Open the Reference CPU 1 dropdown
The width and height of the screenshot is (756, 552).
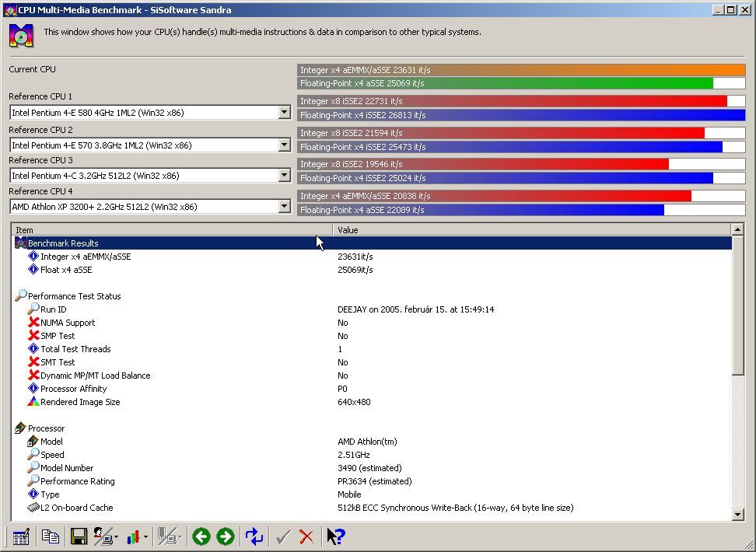click(285, 112)
